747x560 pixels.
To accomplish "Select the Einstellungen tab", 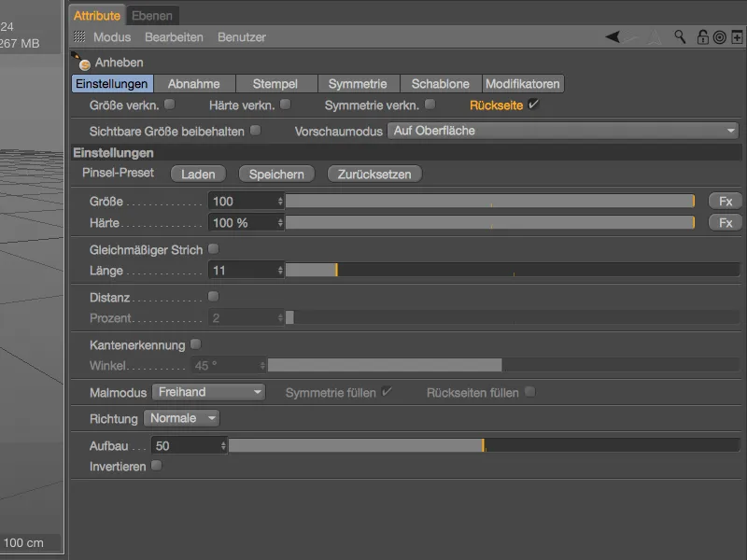I will [112, 84].
